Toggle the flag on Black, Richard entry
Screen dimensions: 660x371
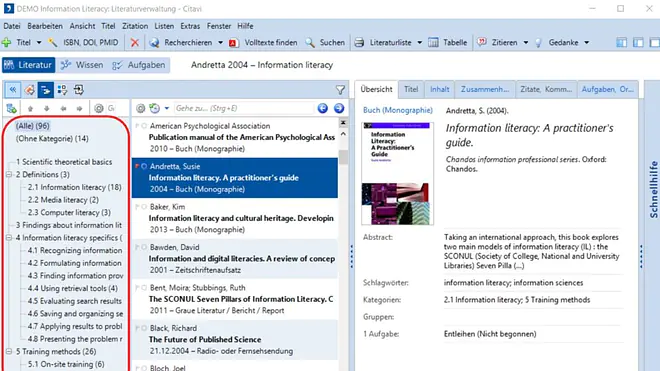pos(137,328)
